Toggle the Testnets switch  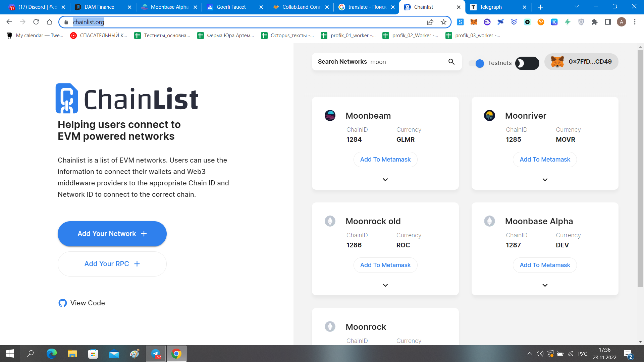coord(477,63)
